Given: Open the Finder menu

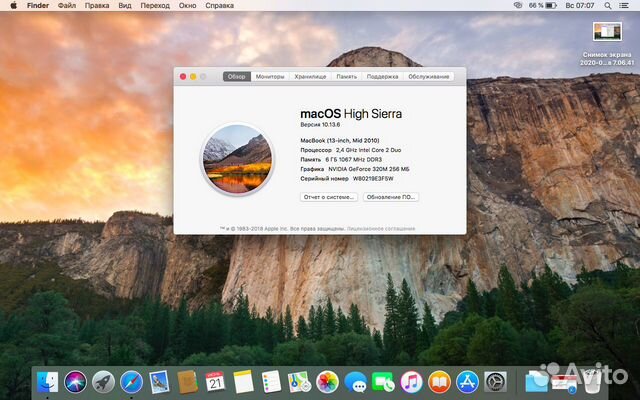Looking at the screenshot, I should point(38,6).
